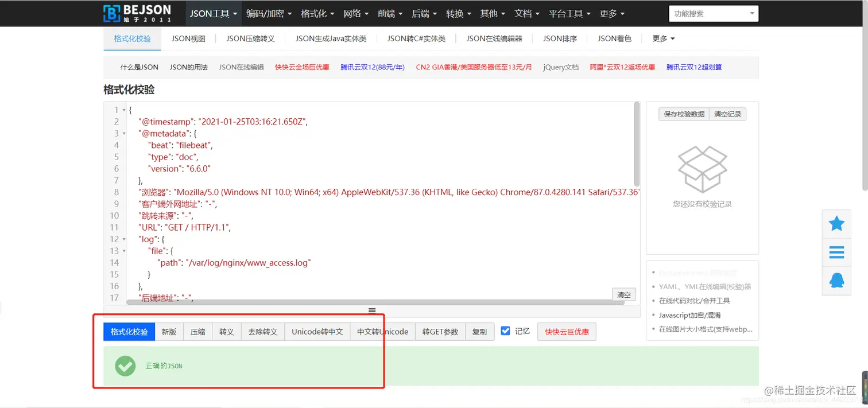
Task: Click the 新版 button
Action: (169, 332)
